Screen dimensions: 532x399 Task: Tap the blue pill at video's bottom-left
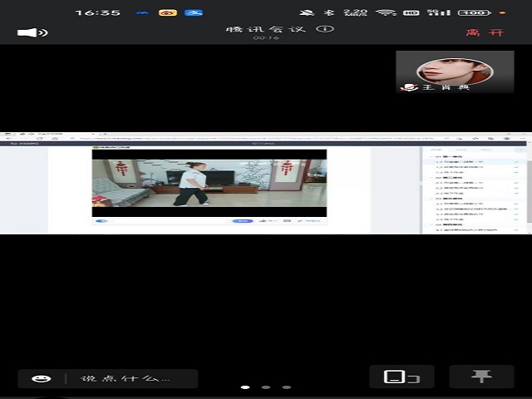[x=102, y=221]
